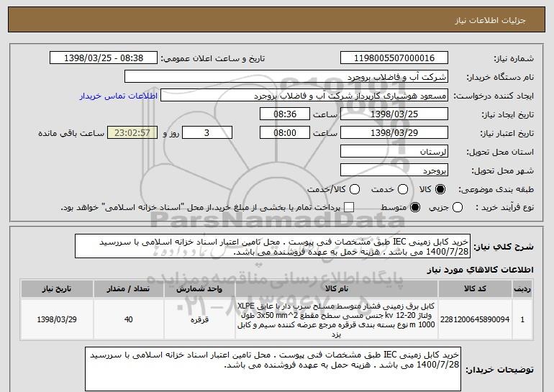Click the توضیحات خریدار label
554x392 pixels.
pos(499,370)
